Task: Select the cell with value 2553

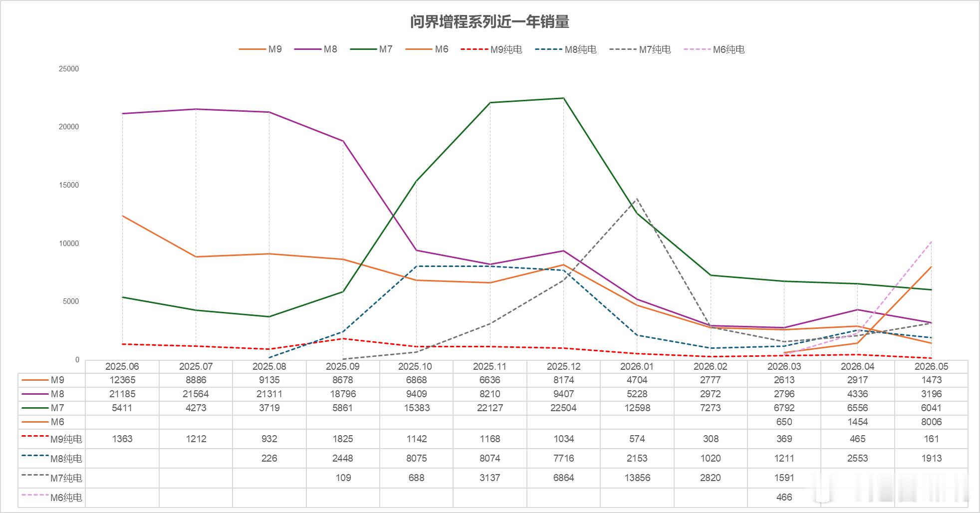Action: 858,458
